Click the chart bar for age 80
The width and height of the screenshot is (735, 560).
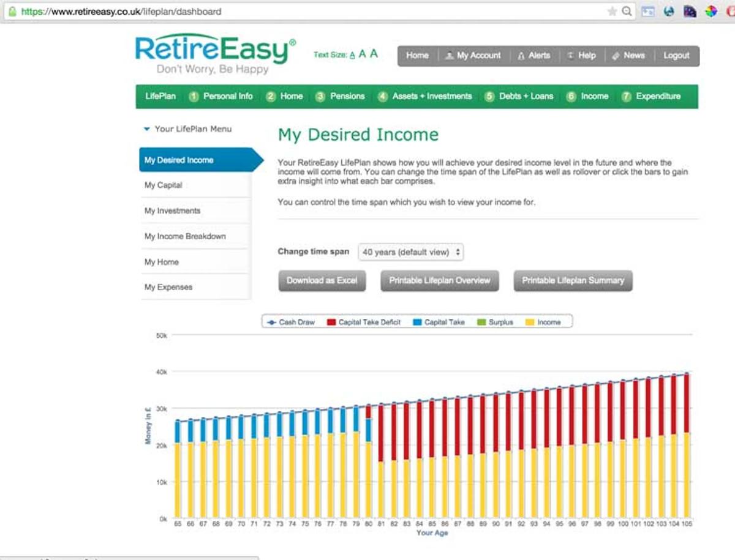[x=368, y=461]
